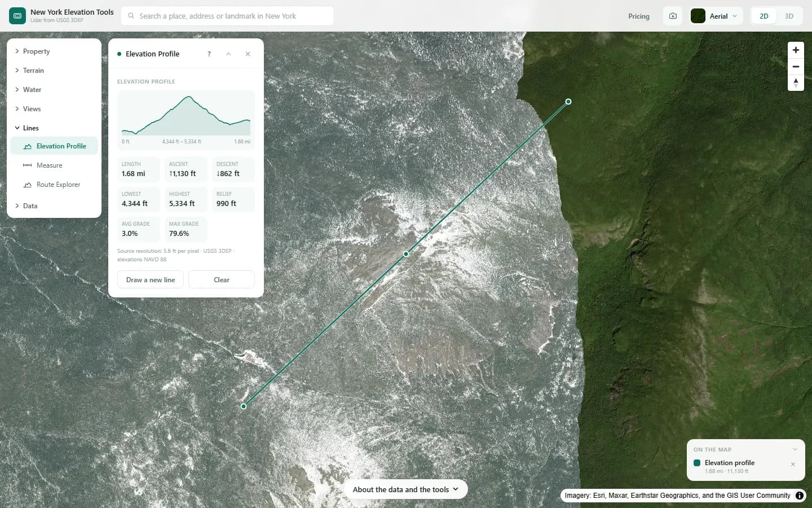
Task: Select the Measure tool in the sidebar
Action: click(x=54, y=165)
